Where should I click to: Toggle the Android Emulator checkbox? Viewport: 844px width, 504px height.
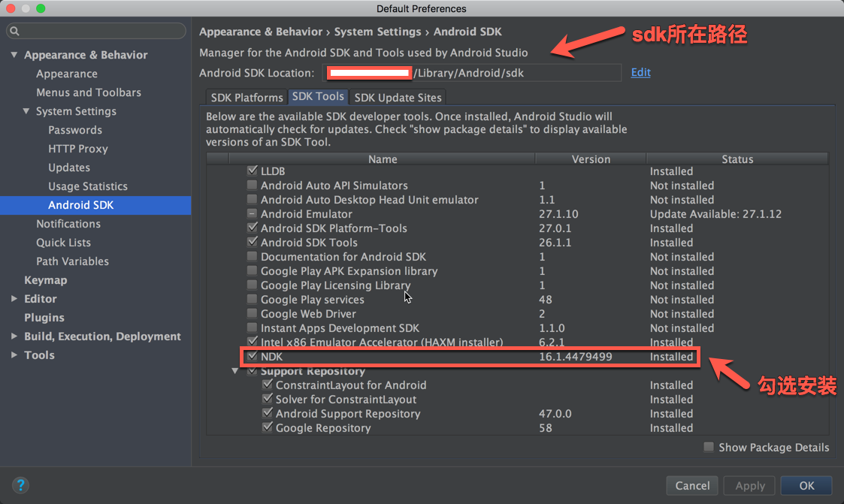[x=252, y=213]
